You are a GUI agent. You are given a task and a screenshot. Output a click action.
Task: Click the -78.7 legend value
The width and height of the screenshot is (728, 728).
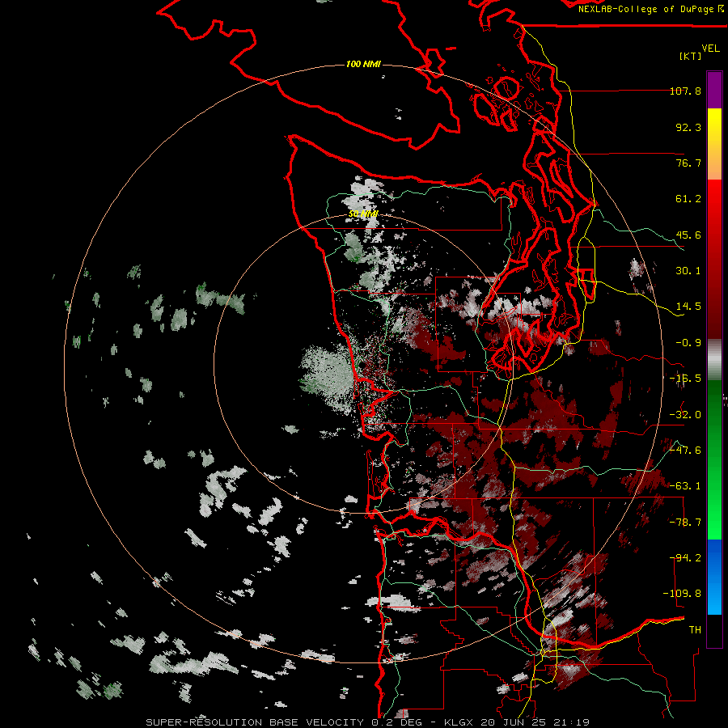tap(685, 523)
